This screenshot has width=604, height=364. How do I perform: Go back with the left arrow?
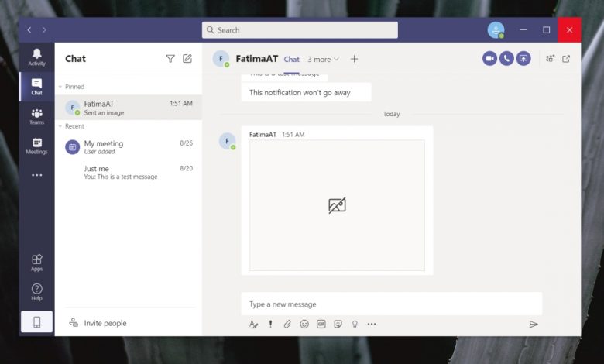[29, 30]
